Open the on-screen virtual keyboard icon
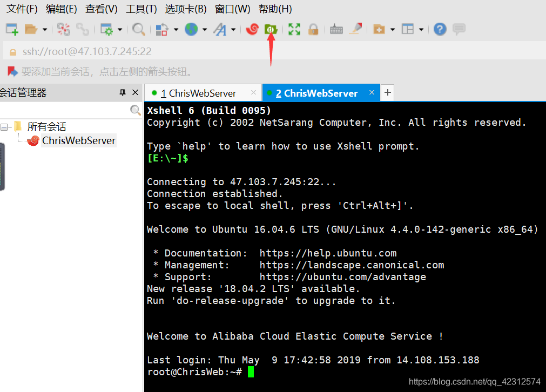This screenshot has width=546, height=392. point(336,29)
